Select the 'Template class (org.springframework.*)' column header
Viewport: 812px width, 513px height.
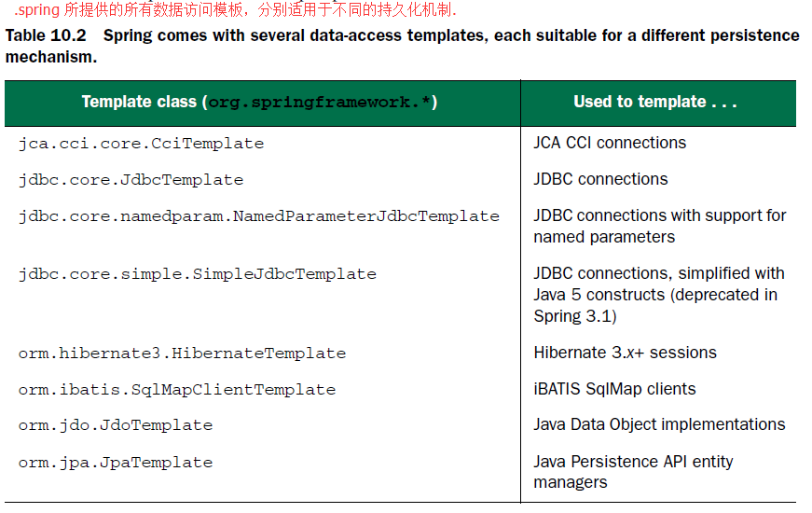pos(259,102)
